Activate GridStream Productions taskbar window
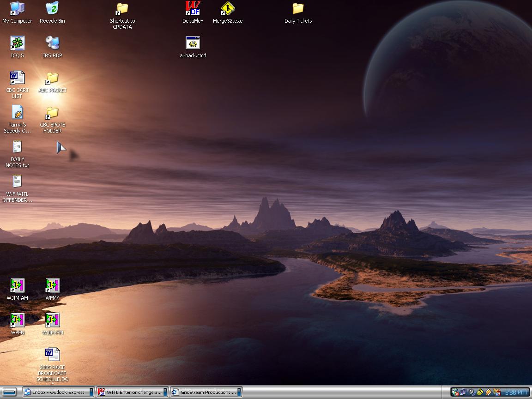The image size is (532, 399). (206, 392)
